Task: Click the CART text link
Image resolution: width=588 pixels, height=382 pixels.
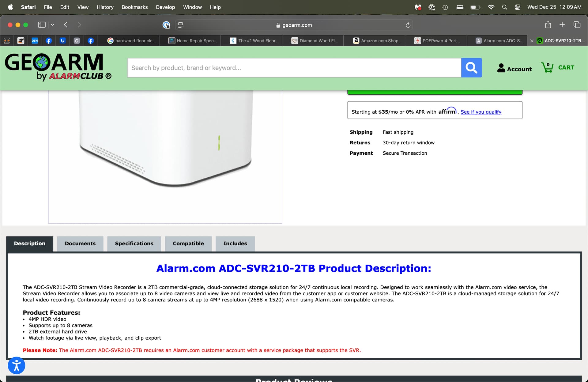Action: tap(566, 67)
